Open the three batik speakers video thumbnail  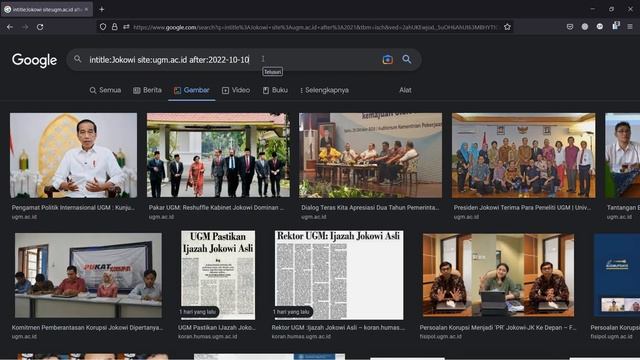pos(498,275)
